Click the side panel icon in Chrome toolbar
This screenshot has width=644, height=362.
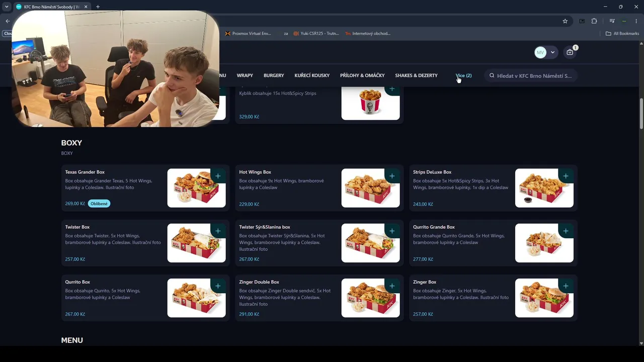[582, 21]
